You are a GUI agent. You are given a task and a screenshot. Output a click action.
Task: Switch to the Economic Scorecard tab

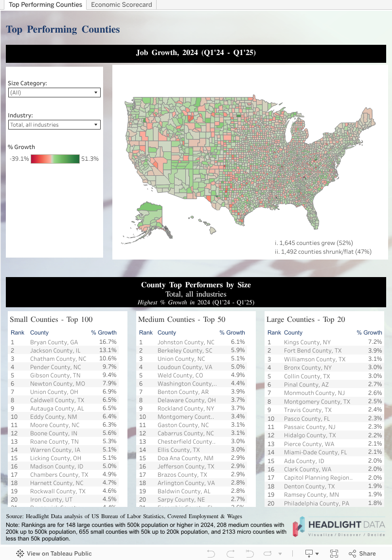121,5
